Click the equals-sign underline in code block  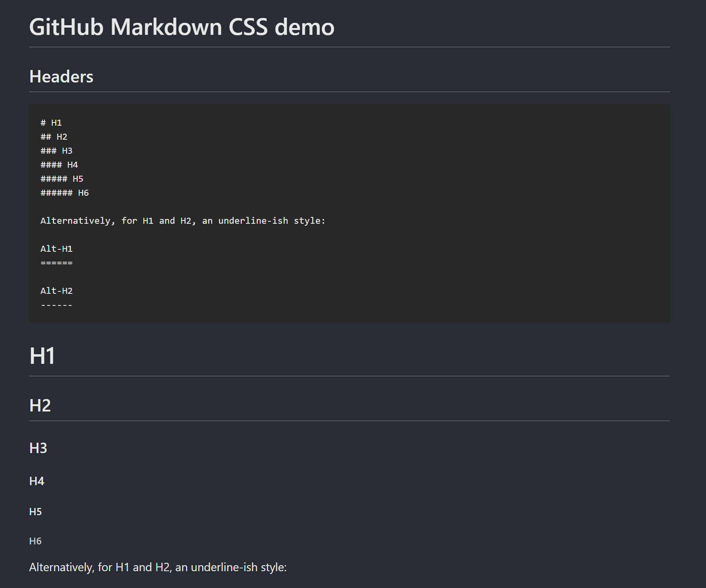tap(56, 263)
